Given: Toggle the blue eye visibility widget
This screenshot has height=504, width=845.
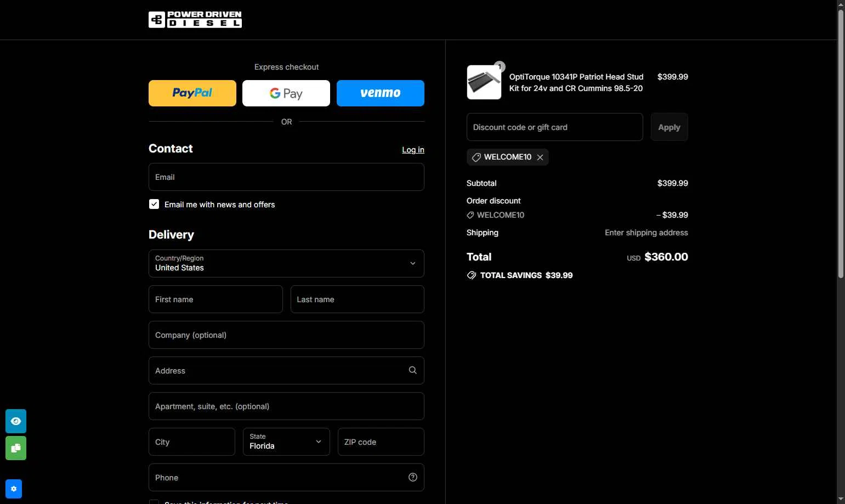Looking at the screenshot, I should coord(16,421).
